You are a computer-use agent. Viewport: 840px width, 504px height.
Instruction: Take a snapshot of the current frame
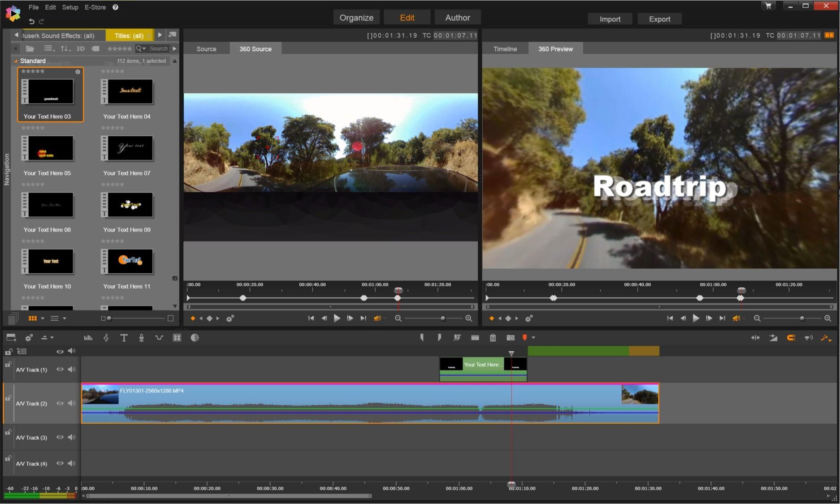(510, 338)
